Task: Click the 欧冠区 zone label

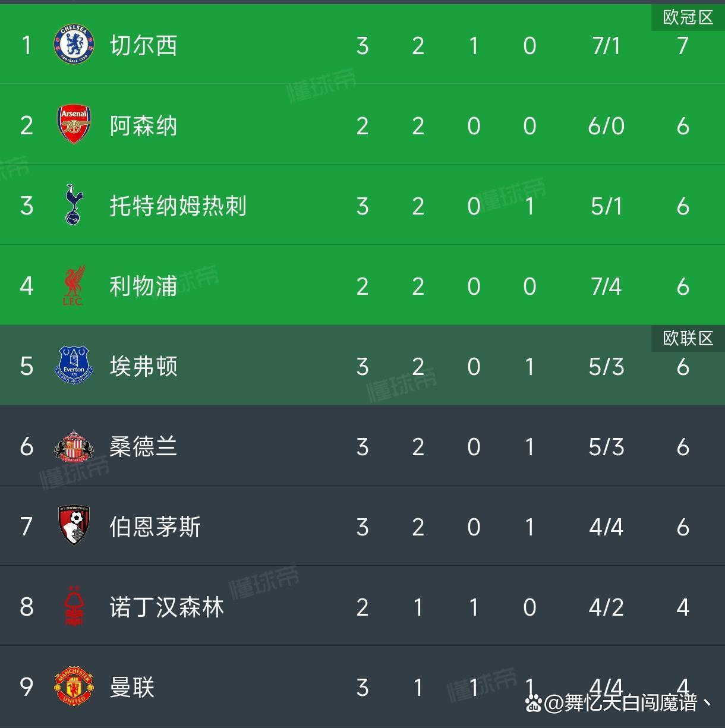Action: tap(688, 18)
